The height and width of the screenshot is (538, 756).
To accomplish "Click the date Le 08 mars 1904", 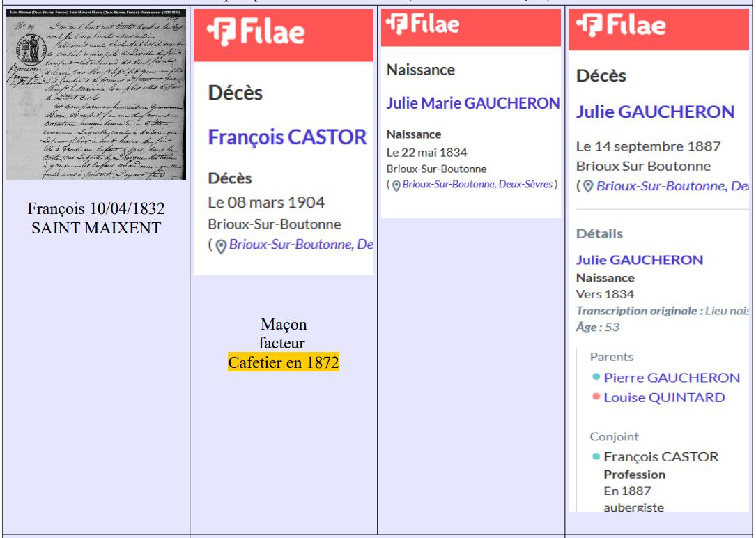I will (266, 203).
